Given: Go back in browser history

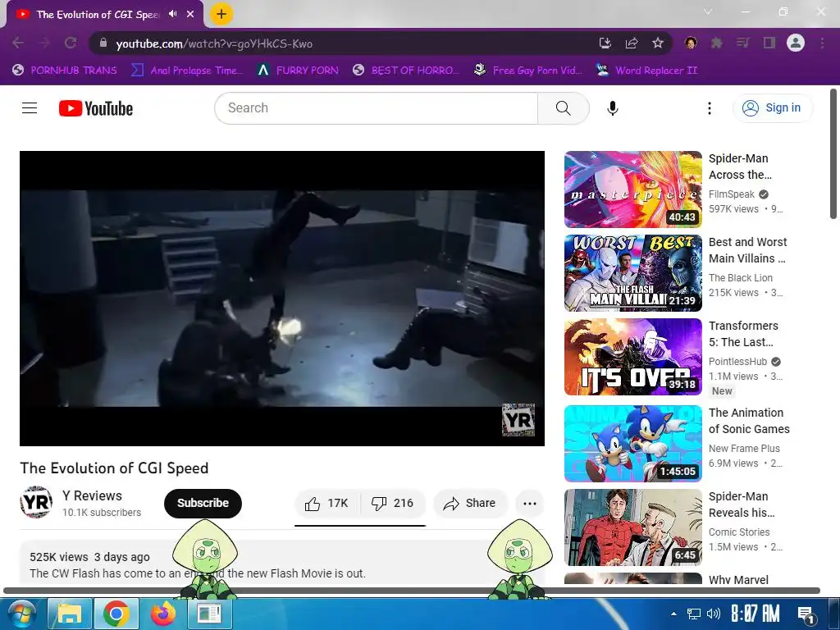Looking at the screenshot, I should [x=18, y=43].
